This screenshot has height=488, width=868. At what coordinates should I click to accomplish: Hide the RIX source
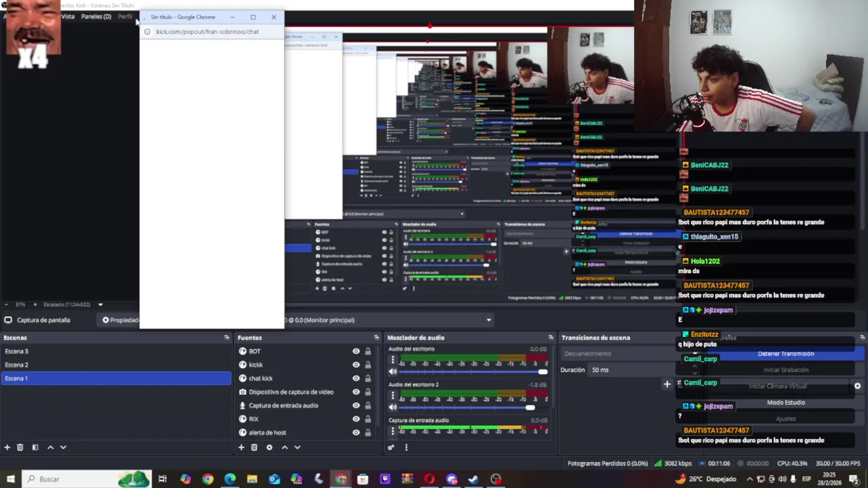coord(356,419)
